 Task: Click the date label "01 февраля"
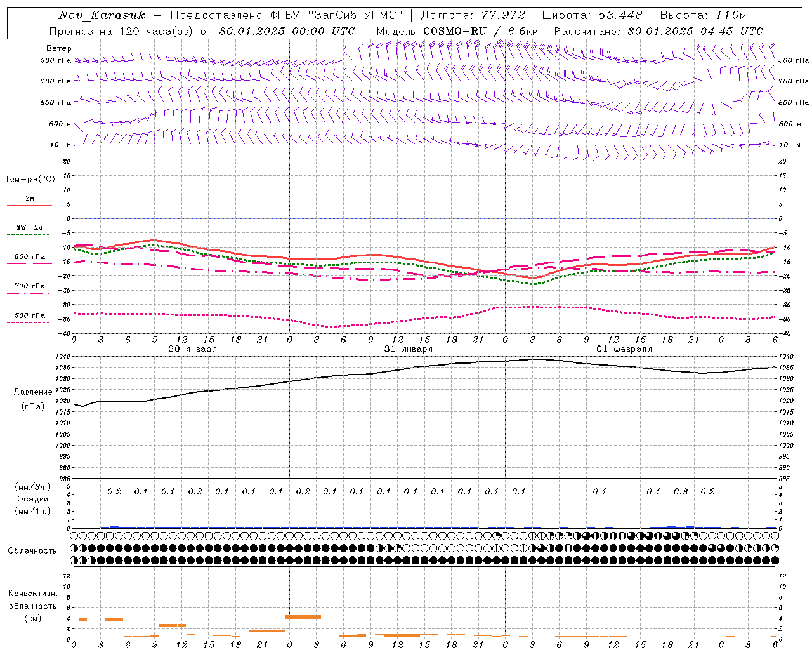[x=624, y=349]
